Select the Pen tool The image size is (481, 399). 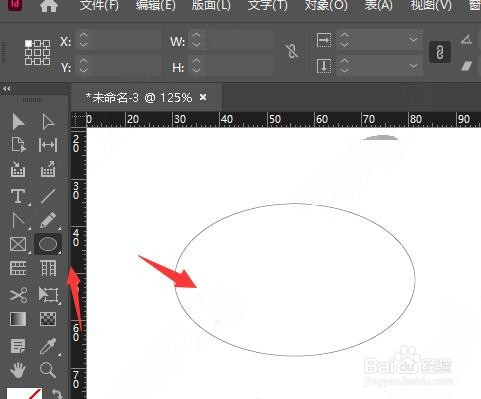(18, 220)
